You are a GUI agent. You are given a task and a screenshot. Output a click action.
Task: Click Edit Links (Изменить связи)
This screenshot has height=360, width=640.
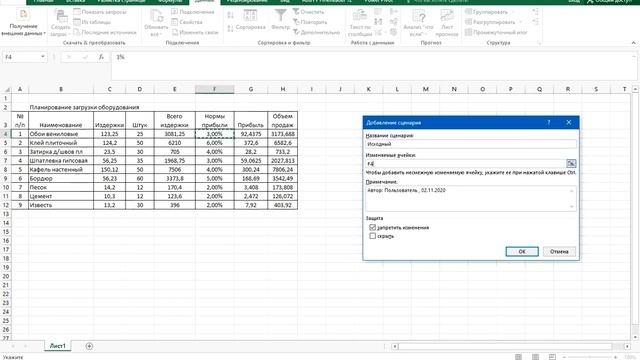pyautogui.click(x=195, y=32)
